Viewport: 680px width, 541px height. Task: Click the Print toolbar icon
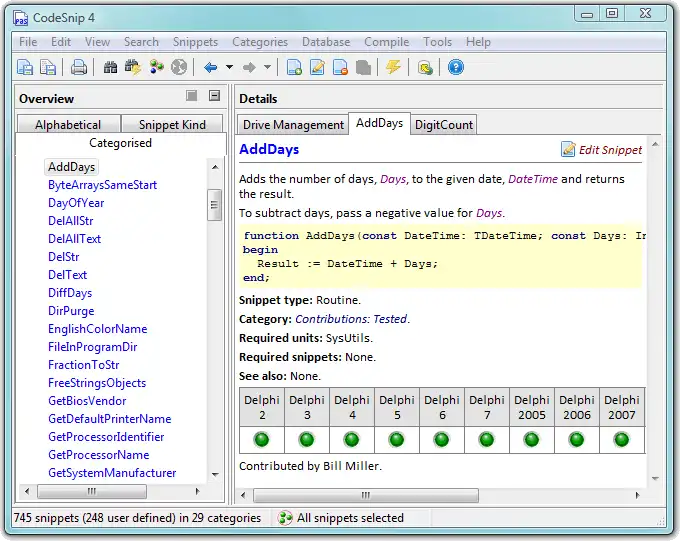coord(78,68)
